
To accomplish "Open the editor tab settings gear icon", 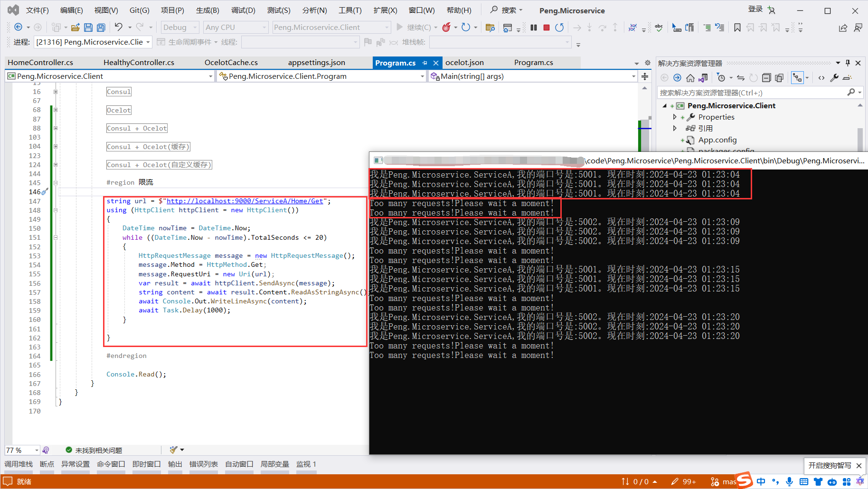I will coord(648,63).
